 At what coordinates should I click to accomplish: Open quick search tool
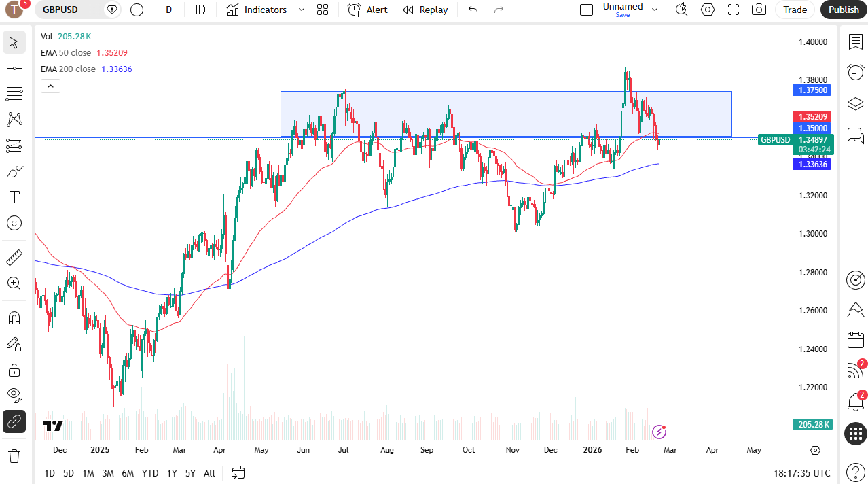pyautogui.click(x=682, y=10)
